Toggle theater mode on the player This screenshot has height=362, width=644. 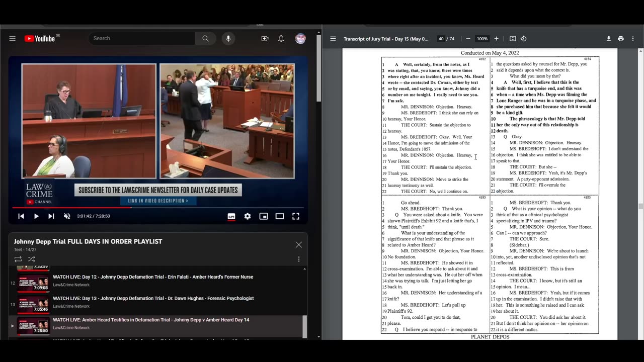280,216
